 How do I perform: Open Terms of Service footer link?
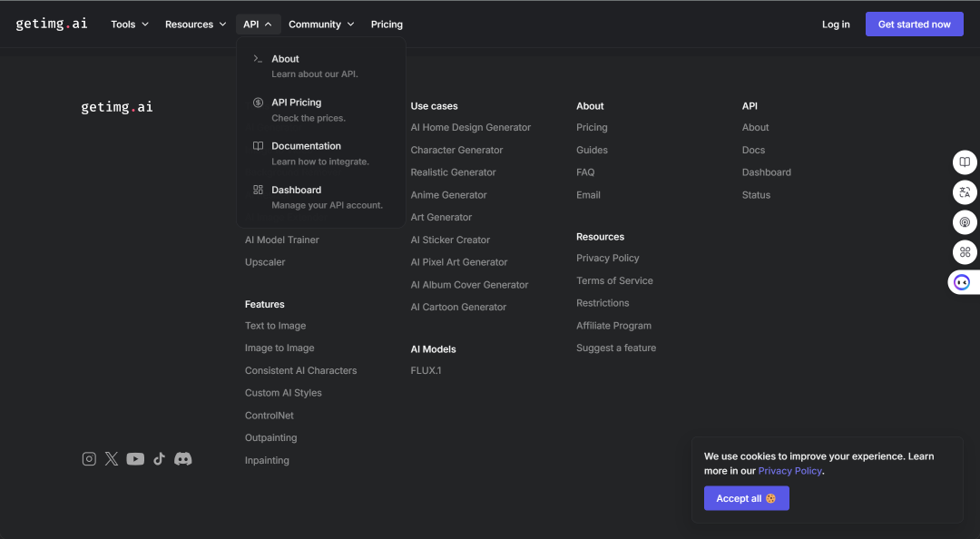(614, 280)
